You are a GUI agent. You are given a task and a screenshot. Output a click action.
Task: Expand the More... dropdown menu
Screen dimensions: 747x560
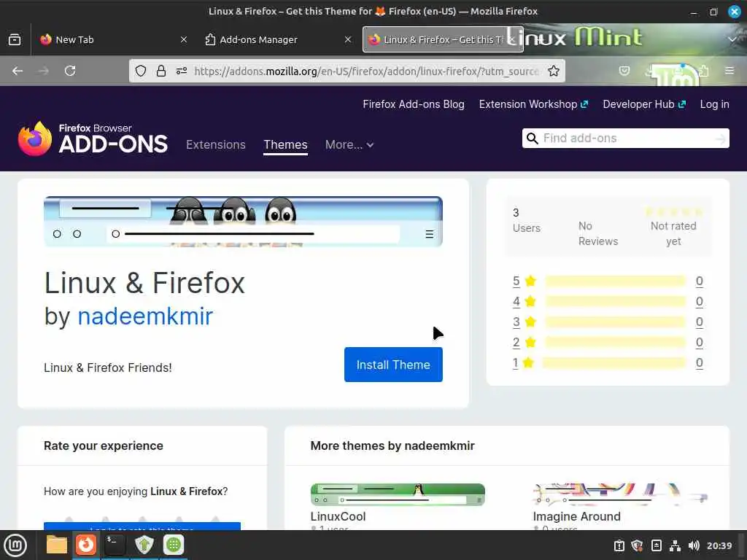[349, 145]
